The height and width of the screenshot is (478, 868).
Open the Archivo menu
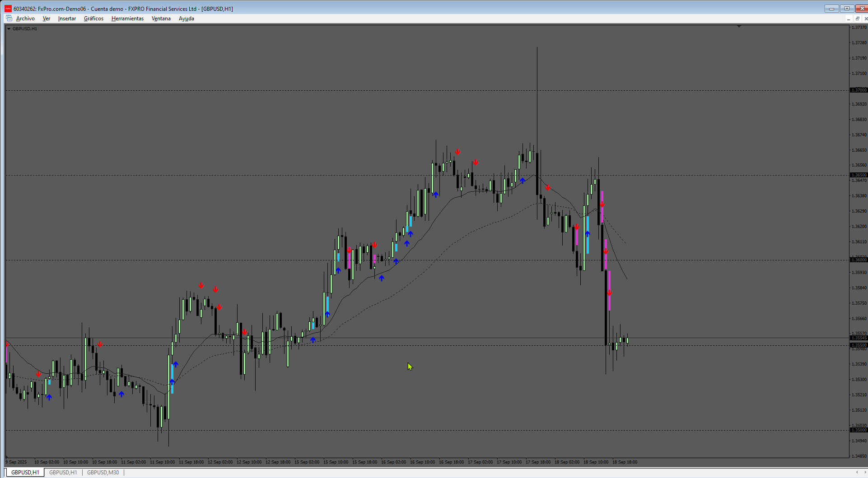pyautogui.click(x=25, y=19)
